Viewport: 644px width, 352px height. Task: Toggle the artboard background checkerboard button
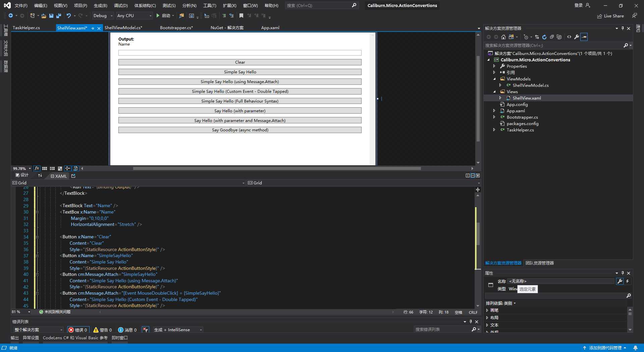(60, 168)
